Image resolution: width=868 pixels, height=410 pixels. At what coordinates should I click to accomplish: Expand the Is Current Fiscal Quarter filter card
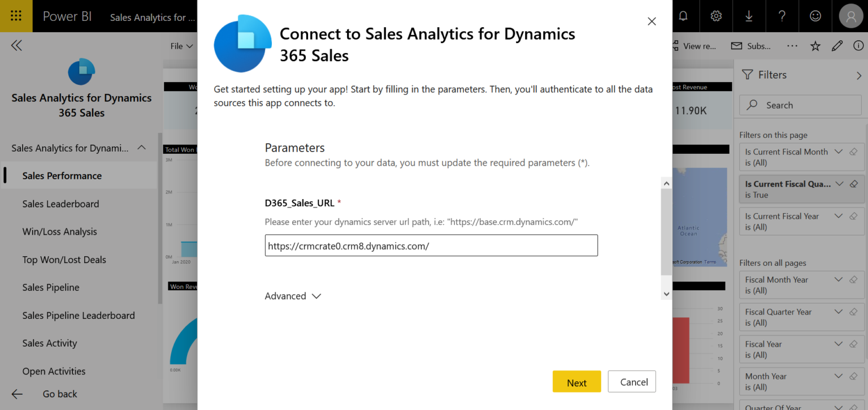[839, 184]
